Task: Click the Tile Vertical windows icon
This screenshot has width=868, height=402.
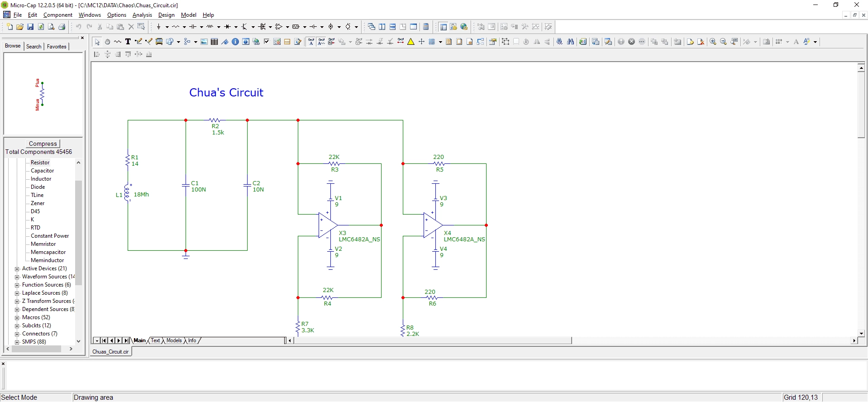Action: [x=382, y=27]
